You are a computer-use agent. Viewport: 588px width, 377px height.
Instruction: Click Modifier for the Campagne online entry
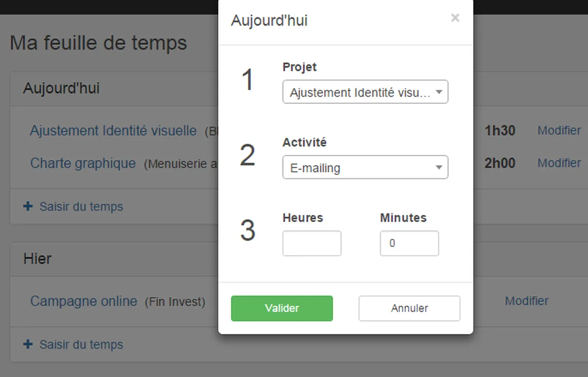pos(526,301)
